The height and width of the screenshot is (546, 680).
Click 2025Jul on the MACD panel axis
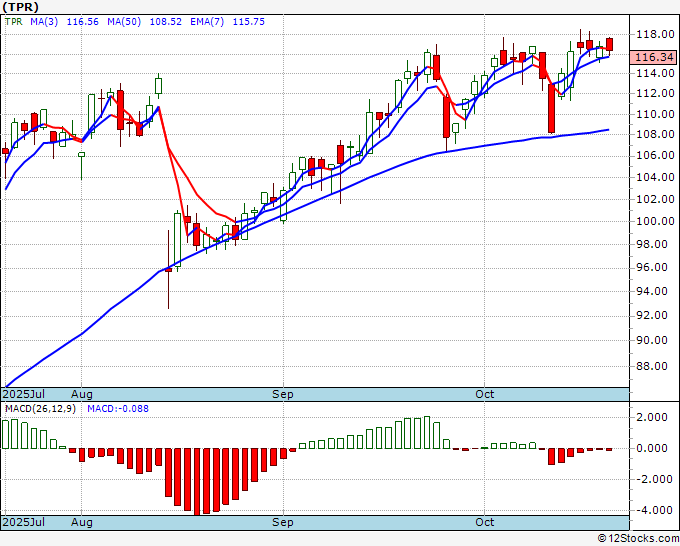tap(24, 522)
